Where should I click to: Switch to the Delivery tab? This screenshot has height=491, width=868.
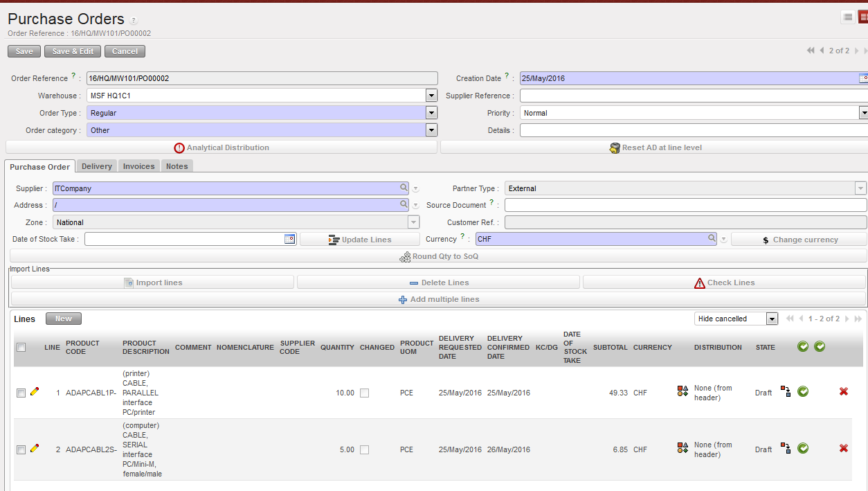pyautogui.click(x=96, y=166)
